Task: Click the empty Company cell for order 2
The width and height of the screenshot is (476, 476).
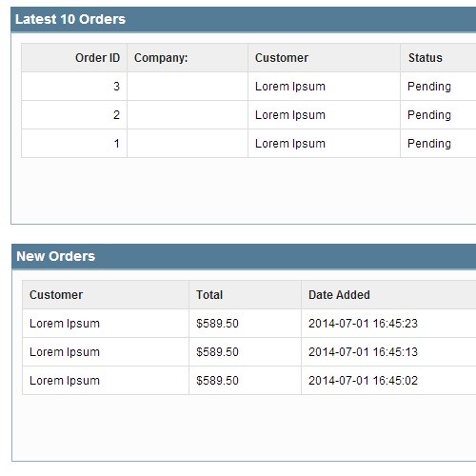Action: tap(188, 115)
